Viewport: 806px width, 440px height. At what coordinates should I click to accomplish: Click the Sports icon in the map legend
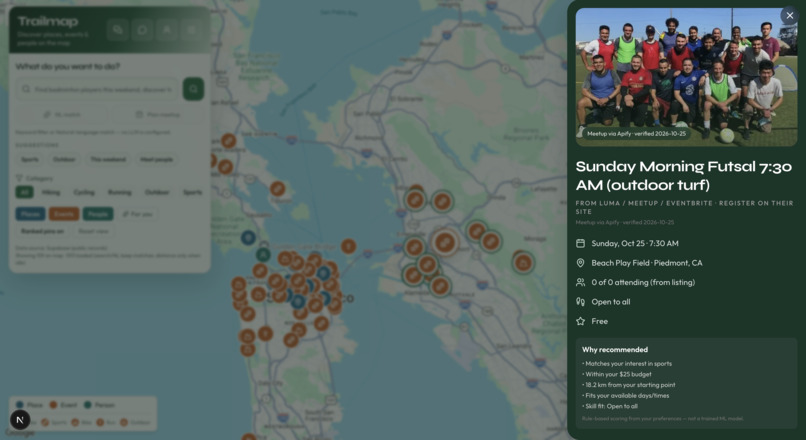click(45, 423)
